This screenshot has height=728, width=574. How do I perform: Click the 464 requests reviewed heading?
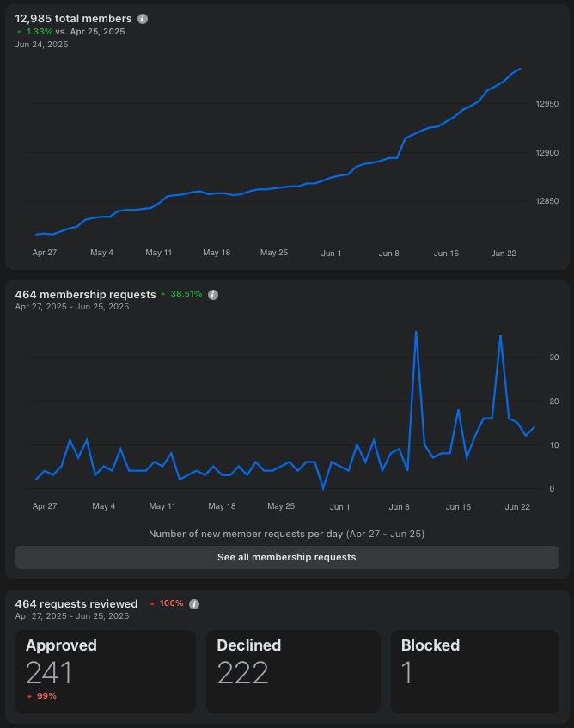pyautogui.click(x=76, y=604)
